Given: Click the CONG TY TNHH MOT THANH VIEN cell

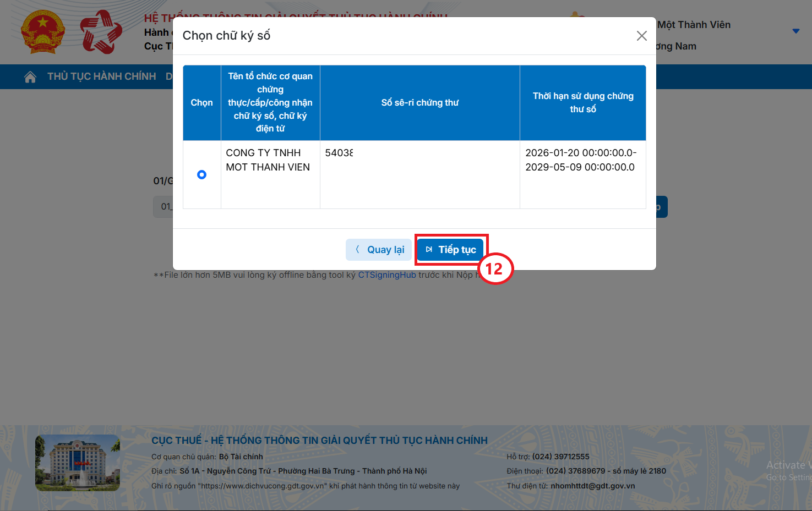Looking at the screenshot, I should pos(268,160).
